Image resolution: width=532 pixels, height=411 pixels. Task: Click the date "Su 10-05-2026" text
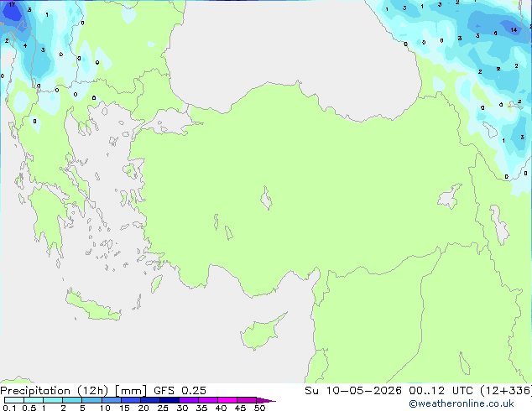click(353, 391)
